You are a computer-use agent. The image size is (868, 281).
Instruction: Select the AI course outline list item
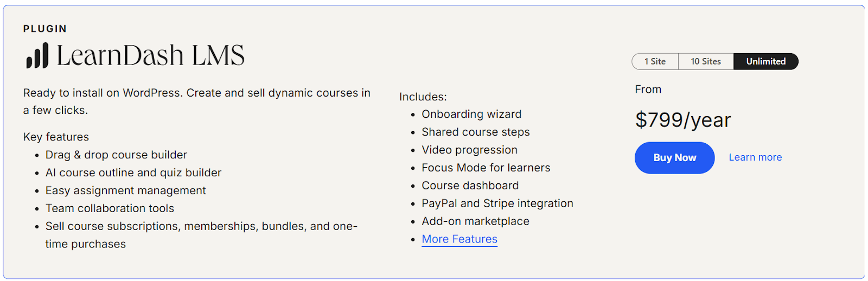click(x=133, y=173)
